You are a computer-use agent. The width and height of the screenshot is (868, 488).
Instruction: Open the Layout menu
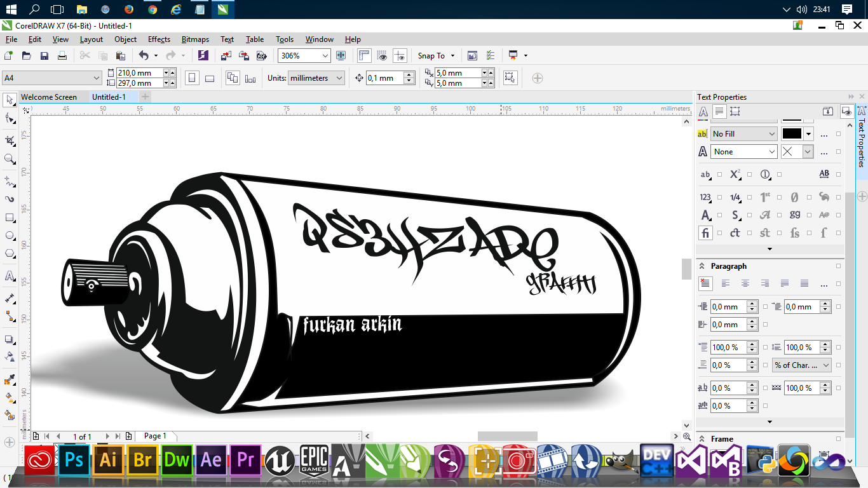tap(92, 39)
